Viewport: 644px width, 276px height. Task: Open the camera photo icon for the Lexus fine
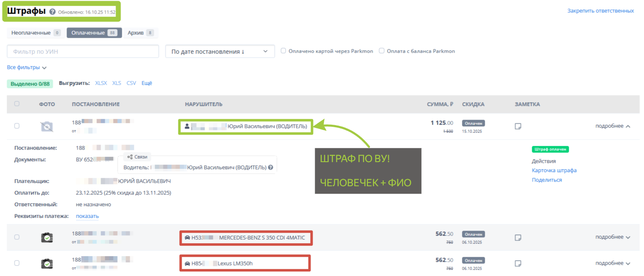pyautogui.click(x=47, y=264)
